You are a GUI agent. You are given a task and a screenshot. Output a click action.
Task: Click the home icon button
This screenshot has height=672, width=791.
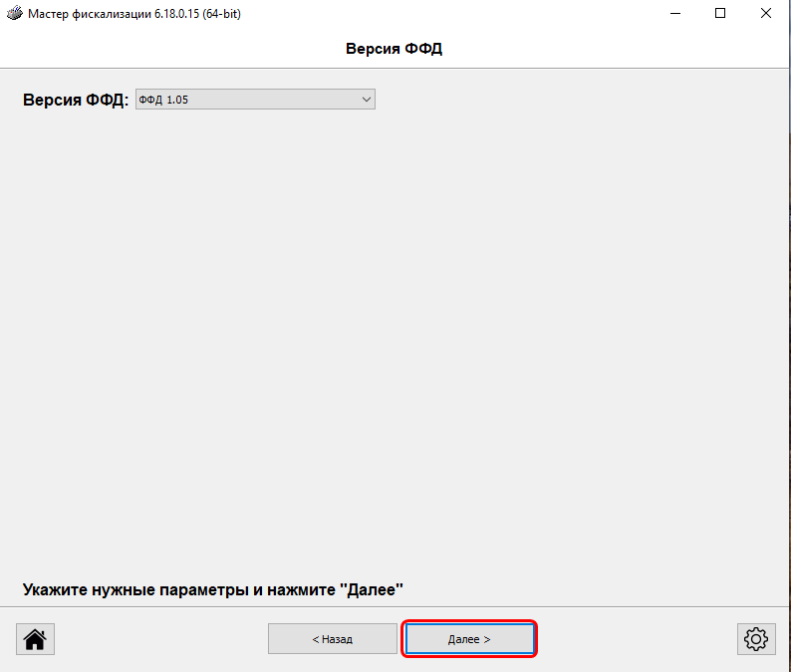click(35, 639)
